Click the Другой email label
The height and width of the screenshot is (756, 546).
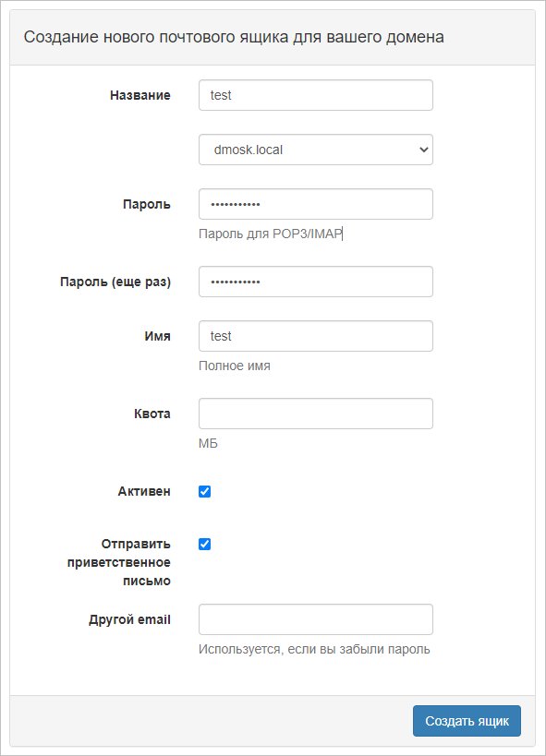pos(130,619)
